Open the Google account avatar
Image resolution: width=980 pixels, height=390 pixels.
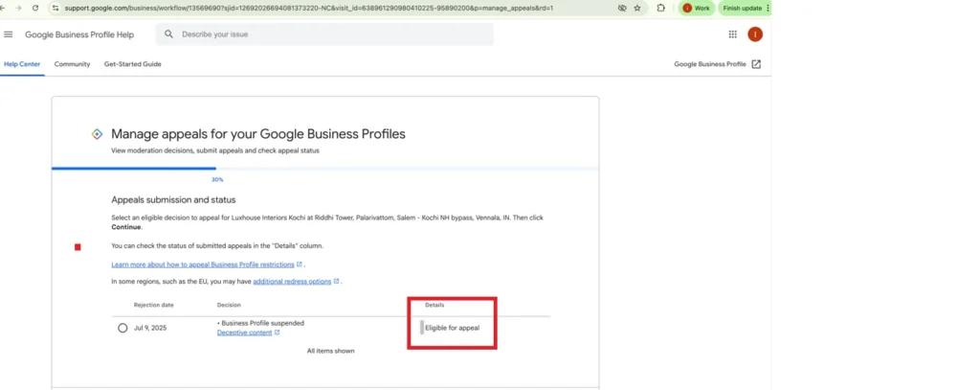(755, 34)
